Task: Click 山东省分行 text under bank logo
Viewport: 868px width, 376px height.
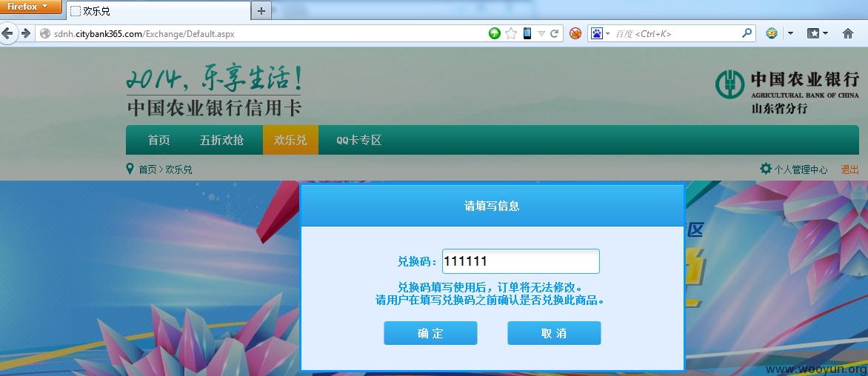Action: coord(779,109)
